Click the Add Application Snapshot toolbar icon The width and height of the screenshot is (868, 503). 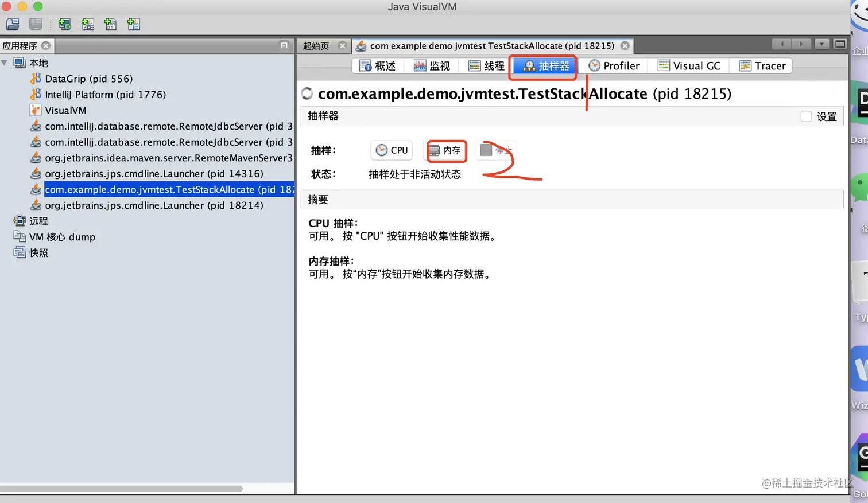[134, 24]
